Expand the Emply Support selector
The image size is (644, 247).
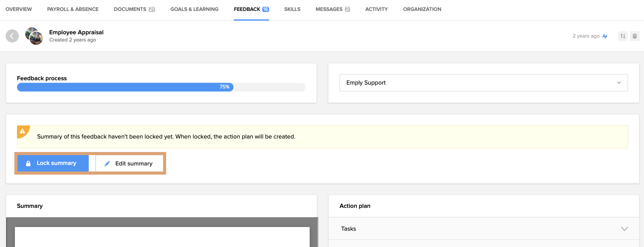tap(484, 83)
